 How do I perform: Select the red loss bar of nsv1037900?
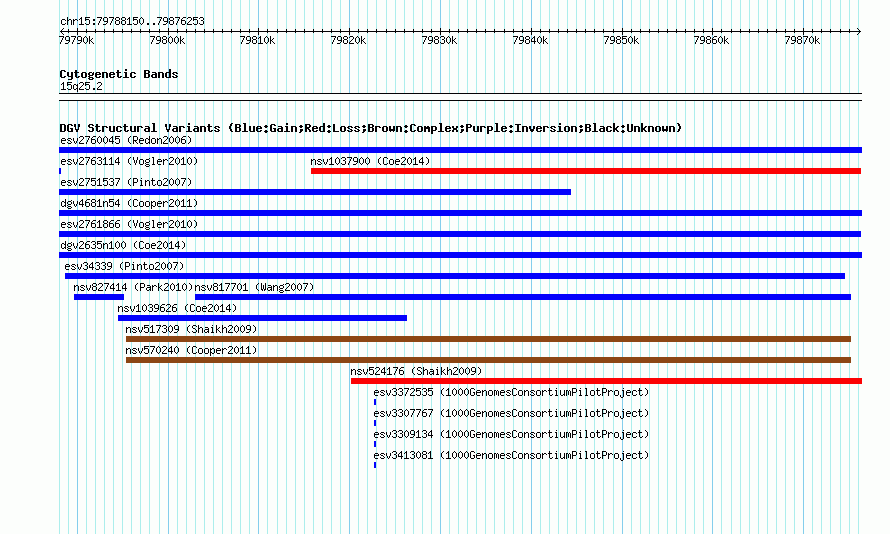[586, 171]
